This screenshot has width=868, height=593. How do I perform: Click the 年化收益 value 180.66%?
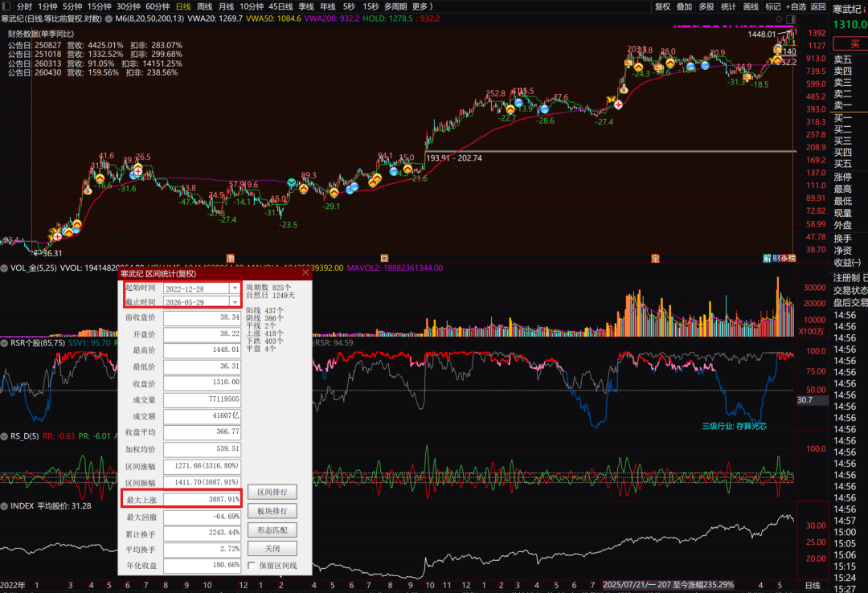[202, 566]
